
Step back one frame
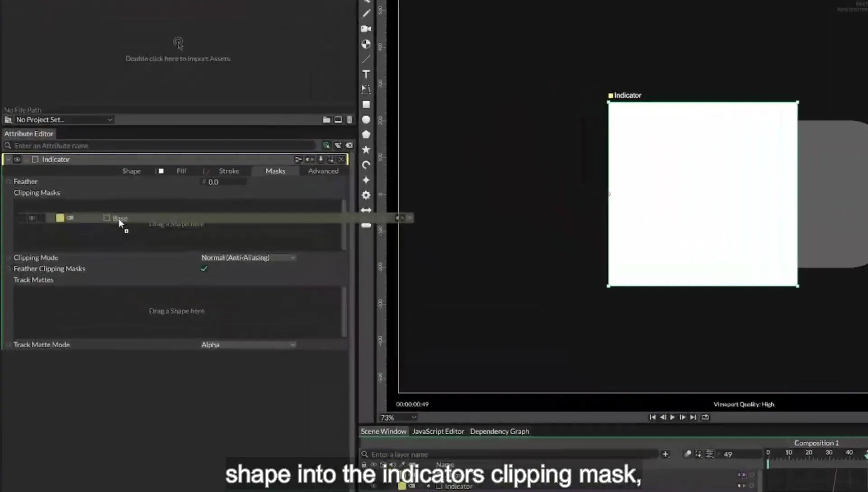[x=663, y=417]
